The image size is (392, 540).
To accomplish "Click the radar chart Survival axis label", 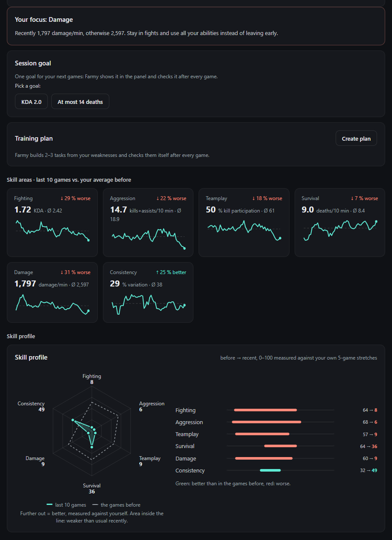I will 92,486.
